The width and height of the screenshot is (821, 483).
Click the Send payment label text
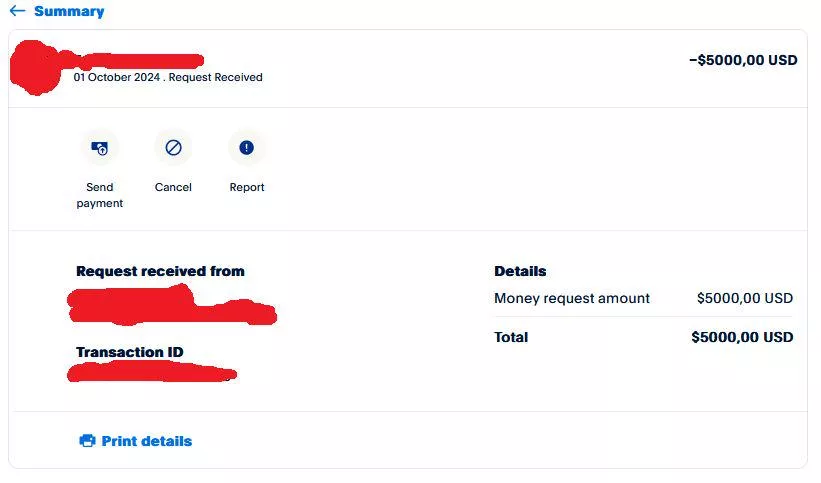[99, 195]
